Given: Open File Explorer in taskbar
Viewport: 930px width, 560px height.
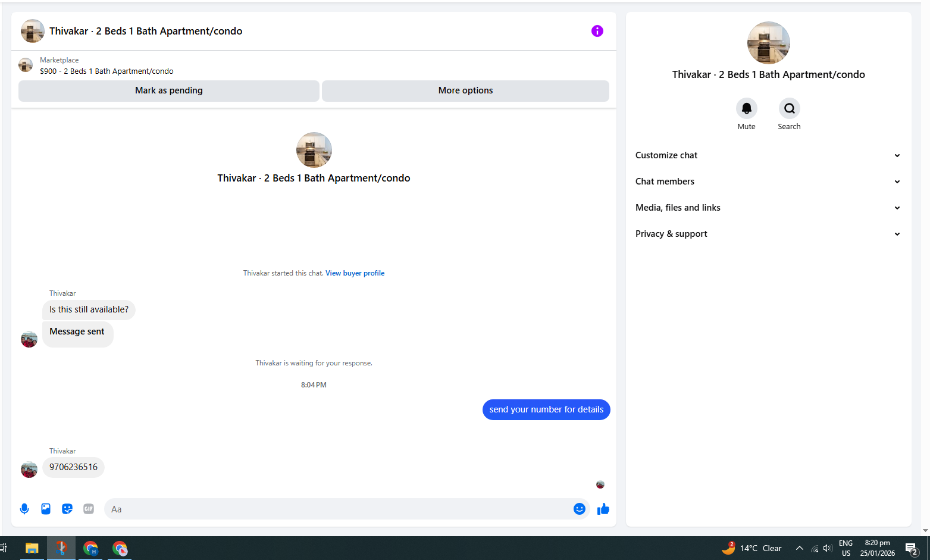Looking at the screenshot, I should pyautogui.click(x=32, y=548).
